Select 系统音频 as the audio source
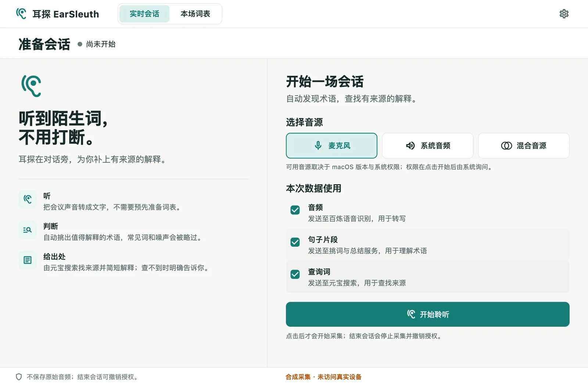 pos(428,146)
